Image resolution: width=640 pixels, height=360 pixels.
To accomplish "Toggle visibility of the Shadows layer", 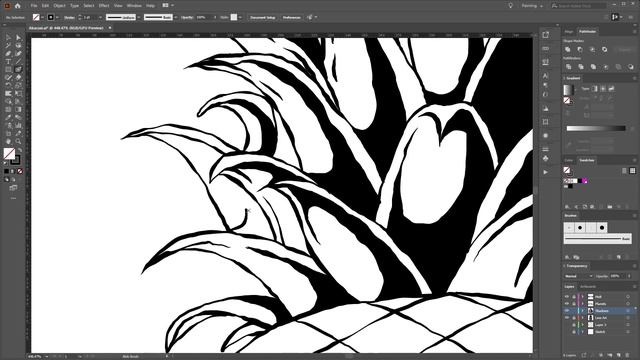I will (567, 311).
